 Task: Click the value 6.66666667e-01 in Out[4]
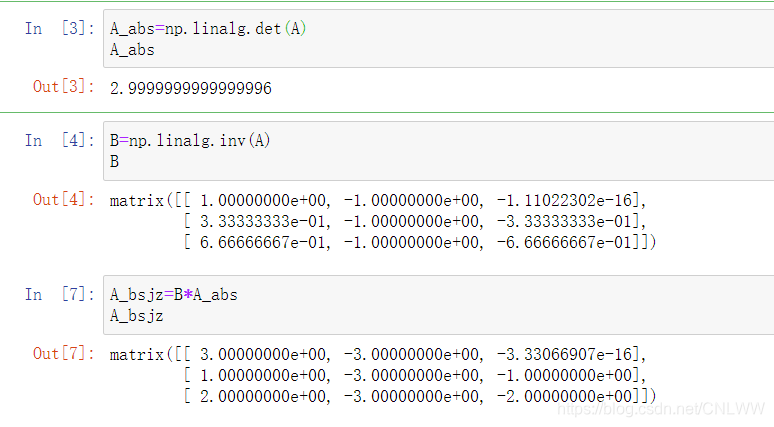click(x=263, y=242)
